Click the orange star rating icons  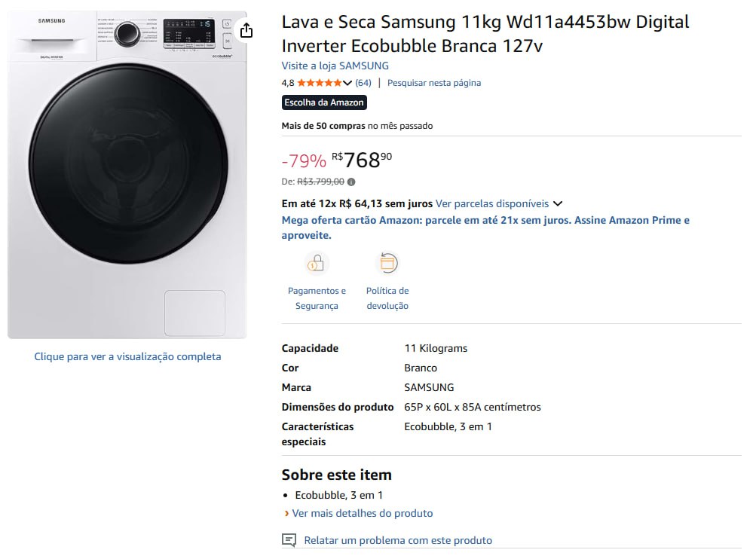click(319, 83)
